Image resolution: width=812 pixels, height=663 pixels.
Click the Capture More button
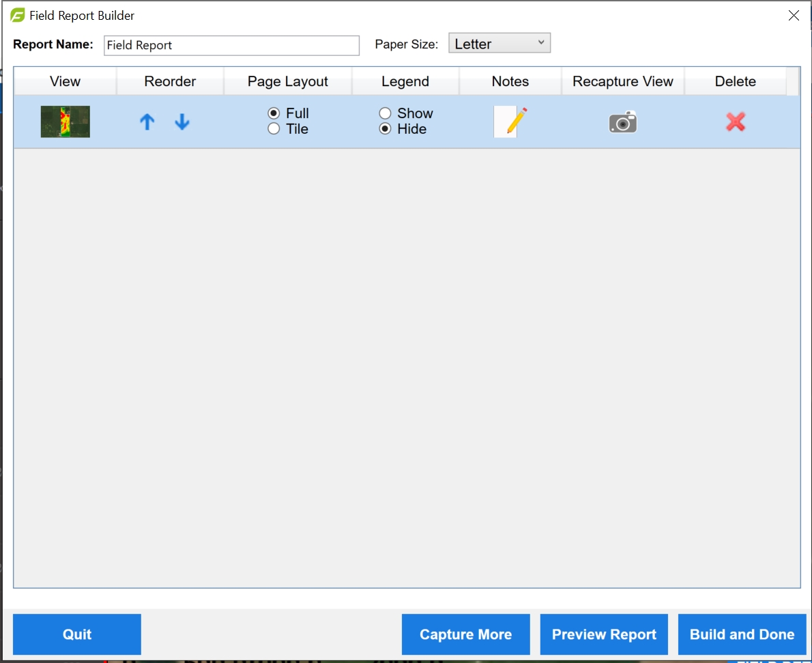(465, 634)
